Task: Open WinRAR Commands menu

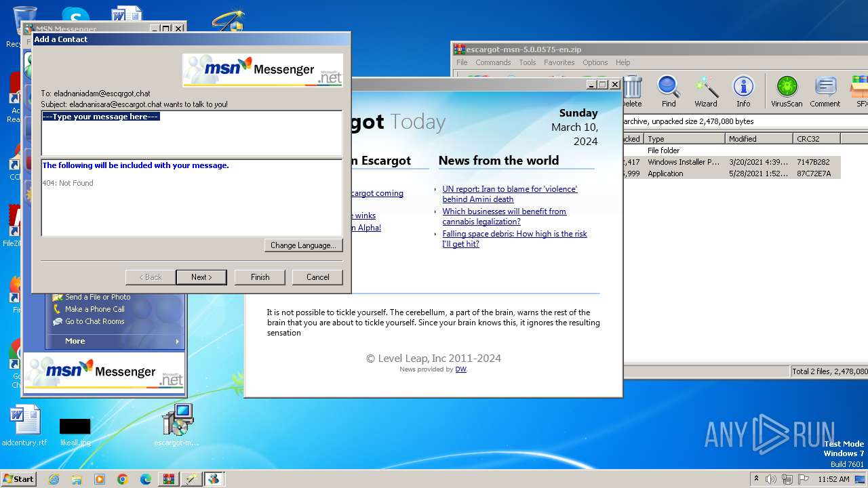Action: (493, 62)
